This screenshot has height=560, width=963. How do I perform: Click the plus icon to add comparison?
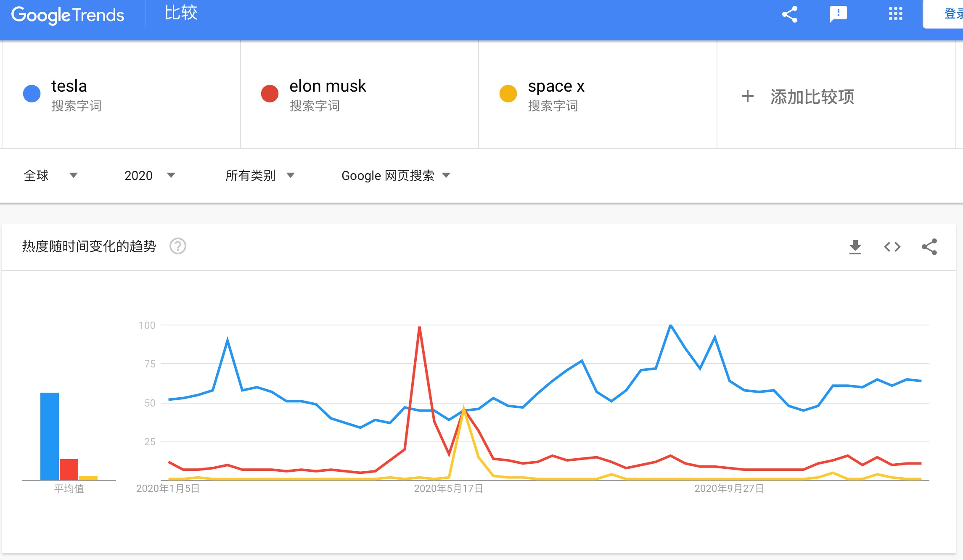click(747, 96)
